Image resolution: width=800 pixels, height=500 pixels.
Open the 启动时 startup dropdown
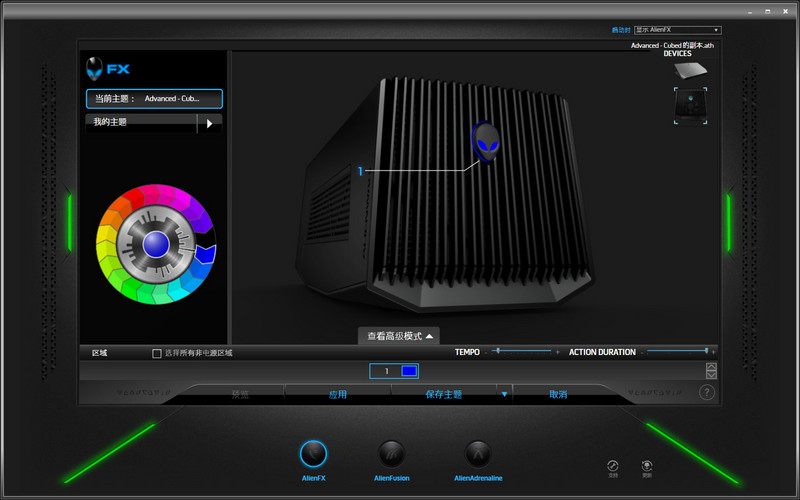pyautogui.click(x=678, y=30)
